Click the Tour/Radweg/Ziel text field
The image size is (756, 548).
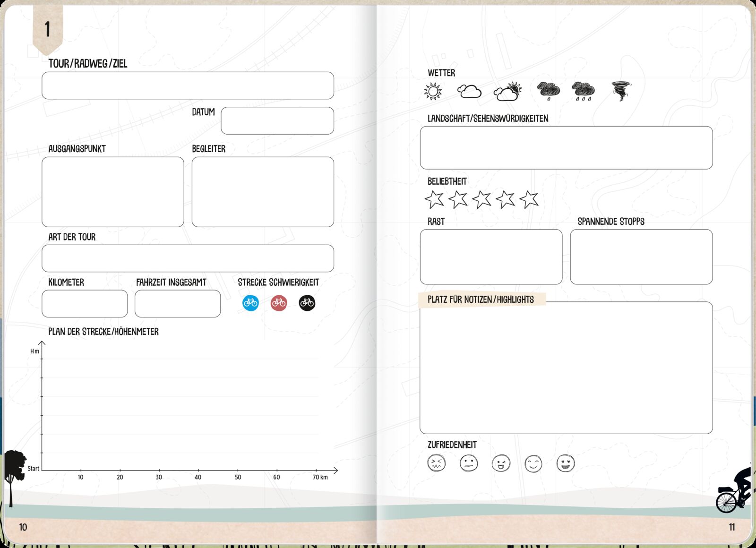[x=188, y=86]
